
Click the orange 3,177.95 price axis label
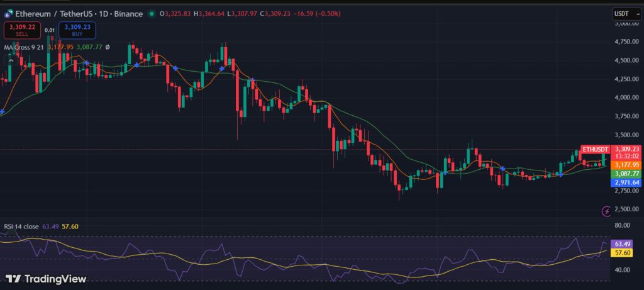[627, 165]
